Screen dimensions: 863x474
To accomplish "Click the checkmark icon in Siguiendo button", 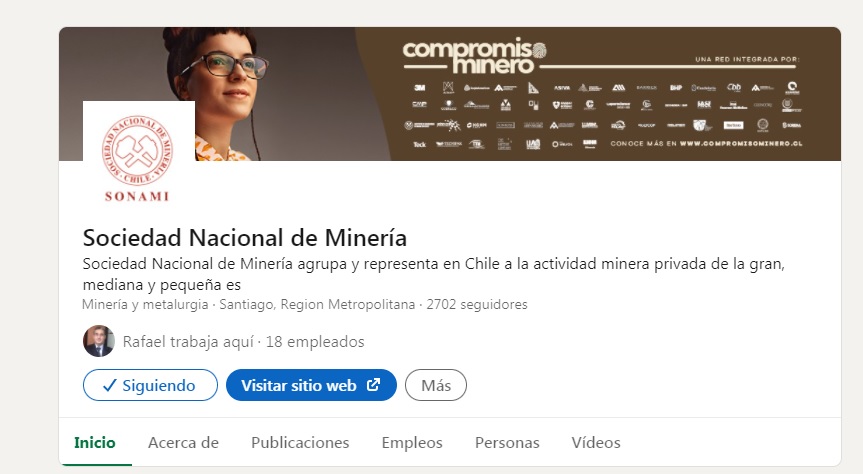I will [110, 385].
